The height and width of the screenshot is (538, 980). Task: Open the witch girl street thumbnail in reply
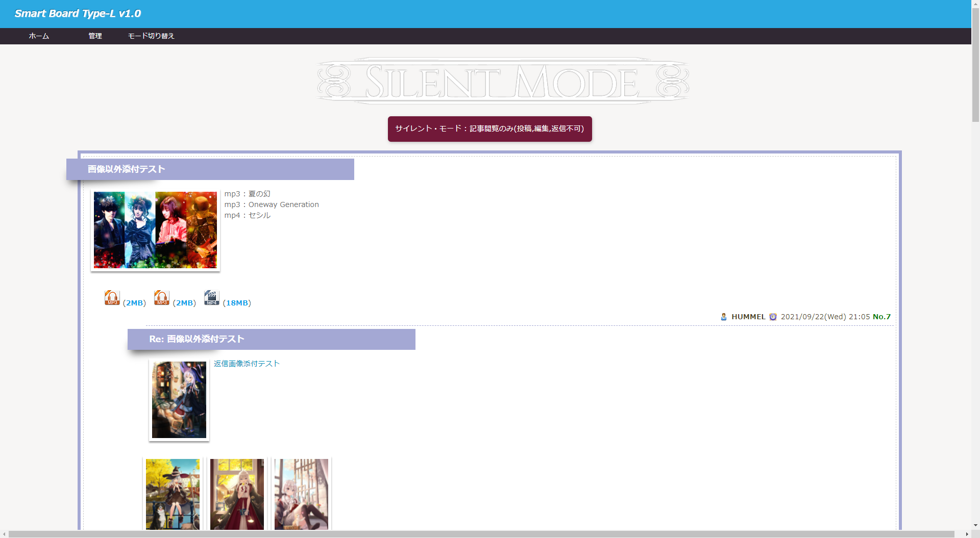pos(179,400)
